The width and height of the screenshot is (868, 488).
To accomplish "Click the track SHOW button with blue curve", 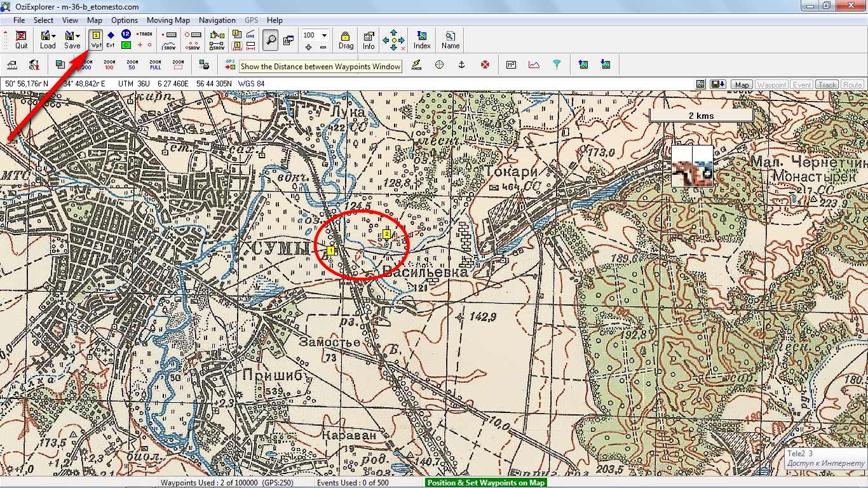I will tap(170, 45).
